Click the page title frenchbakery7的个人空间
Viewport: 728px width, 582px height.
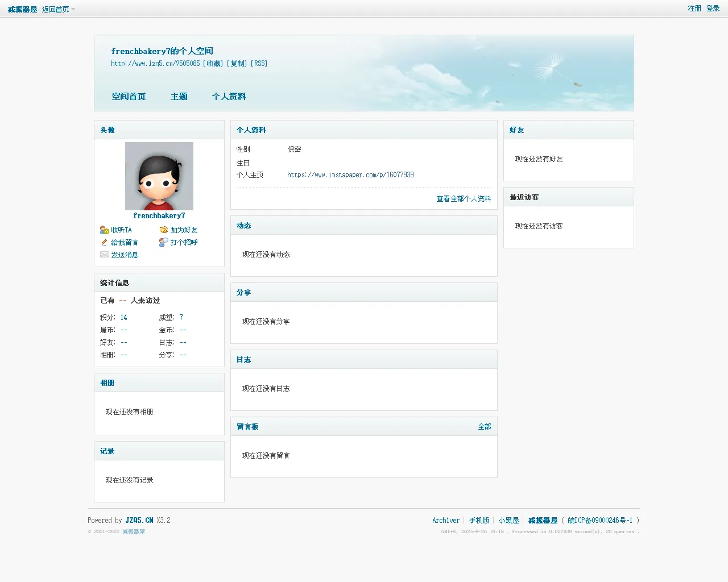[162, 51]
